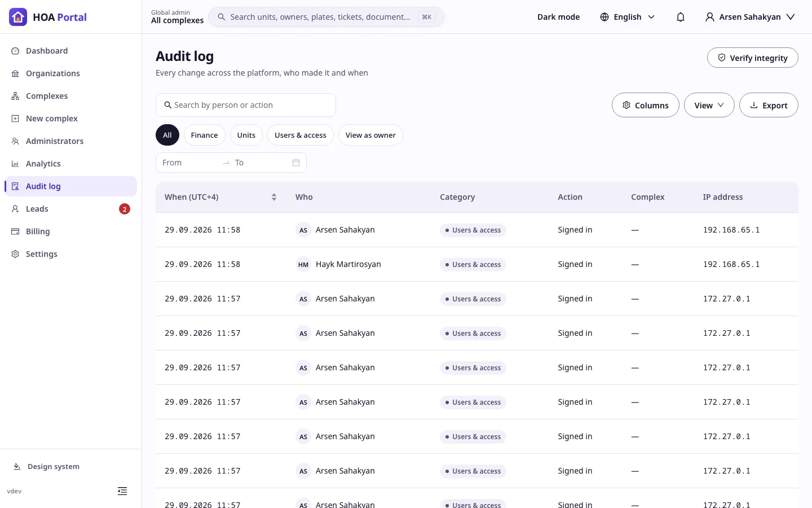Image resolution: width=812 pixels, height=508 pixels.
Task: Click the Users & access tag in Hayk Martirosyan's row
Action: coord(473,265)
